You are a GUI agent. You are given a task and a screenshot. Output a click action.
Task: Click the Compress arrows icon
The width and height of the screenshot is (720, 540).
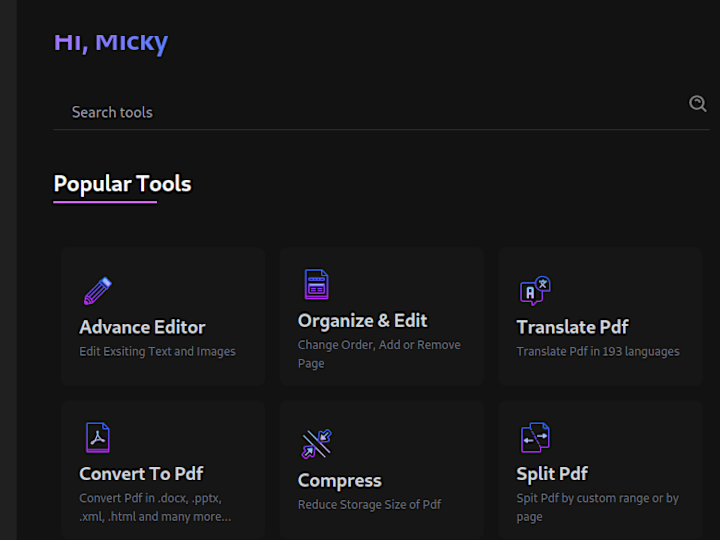(316, 444)
